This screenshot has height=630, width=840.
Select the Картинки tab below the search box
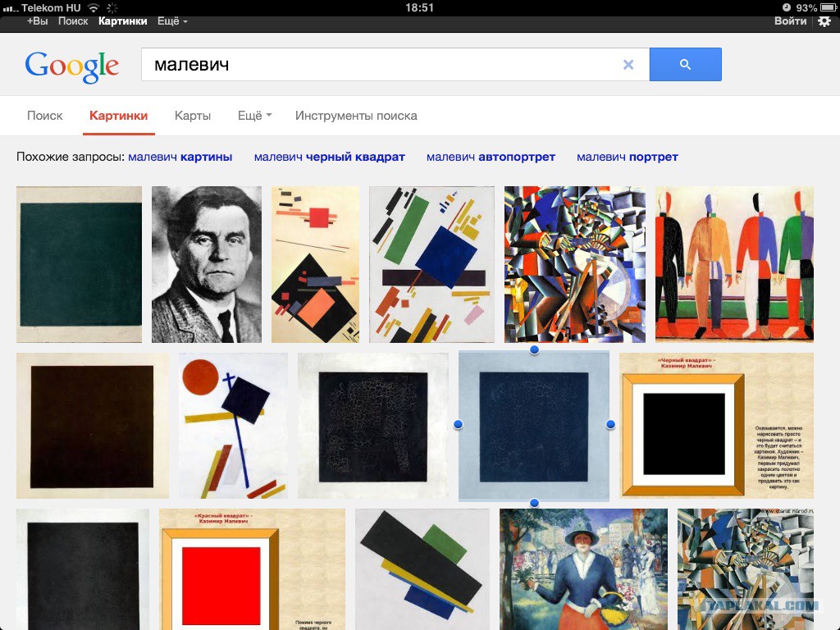pyautogui.click(x=118, y=116)
